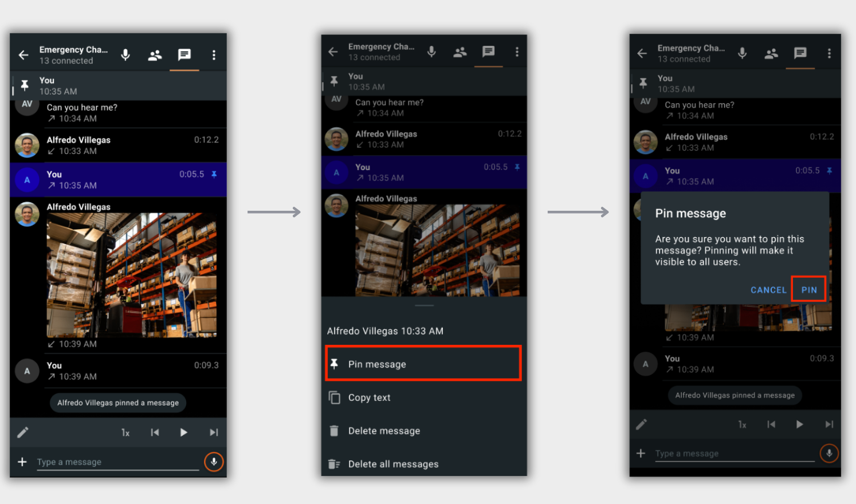Click PIN to confirm pinning message

pyautogui.click(x=809, y=290)
